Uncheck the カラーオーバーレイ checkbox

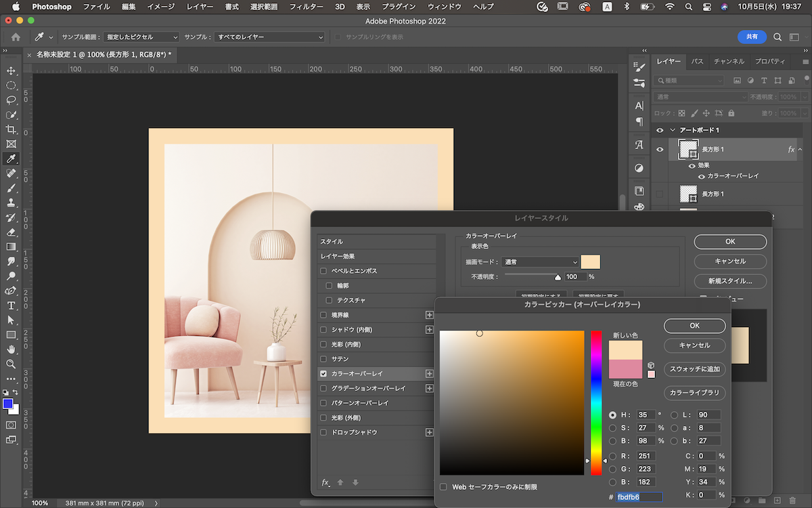click(x=323, y=374)
